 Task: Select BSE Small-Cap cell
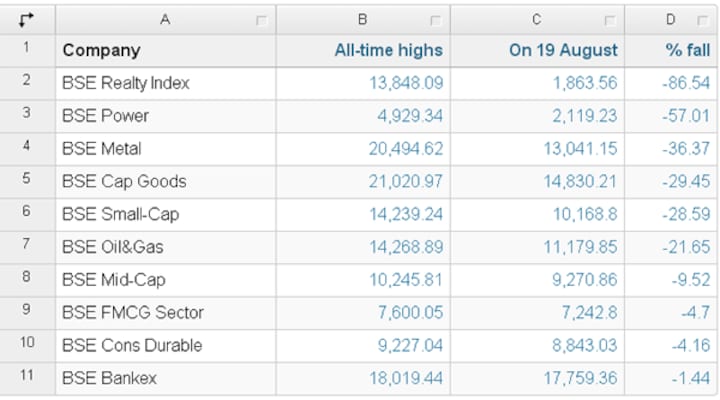coord(166,215)
